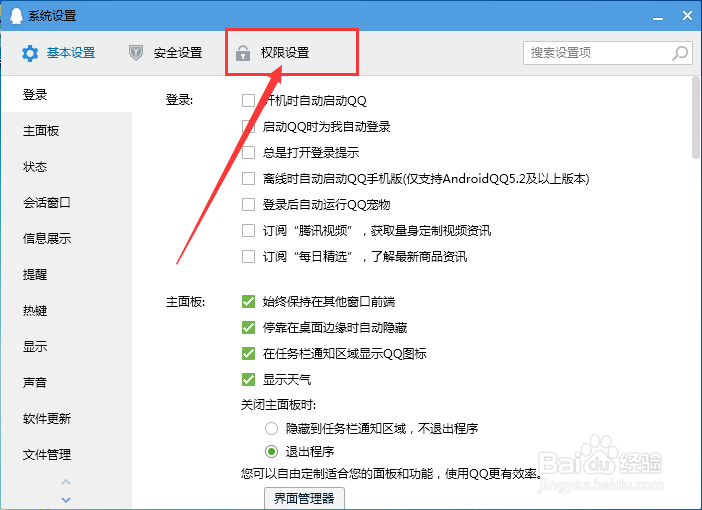Tick 离线时自动启动QQ手机版 checkbox

pyautogui.click(x=248, y=179)
